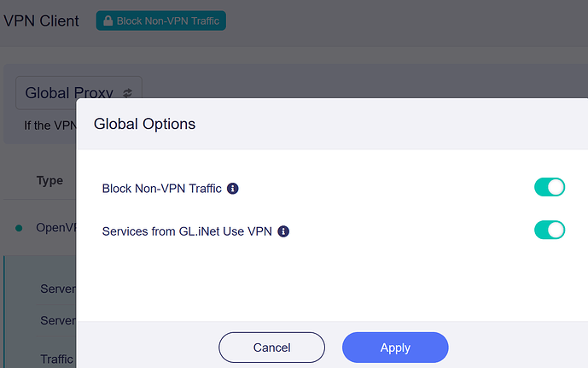Viewport: 588px width, 368px height.
Task: Click info icon next to Block Non-VPN Traffic
Action: (x=233, y=188)
